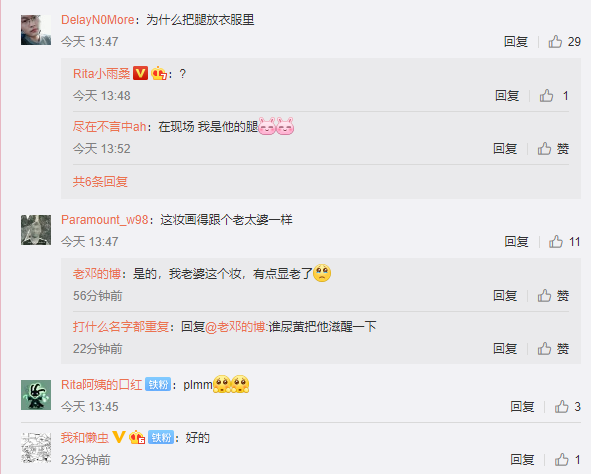The width and height of the screenshot is (591, 474).
Task: Reply to Paramount_w98's comment
Action: (x=516, y=242)
